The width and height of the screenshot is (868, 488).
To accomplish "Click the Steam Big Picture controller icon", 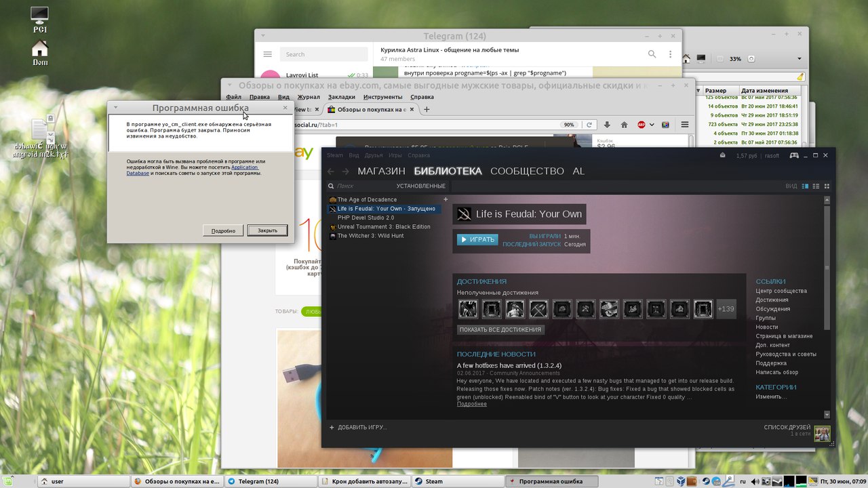I will pos(793,155).
